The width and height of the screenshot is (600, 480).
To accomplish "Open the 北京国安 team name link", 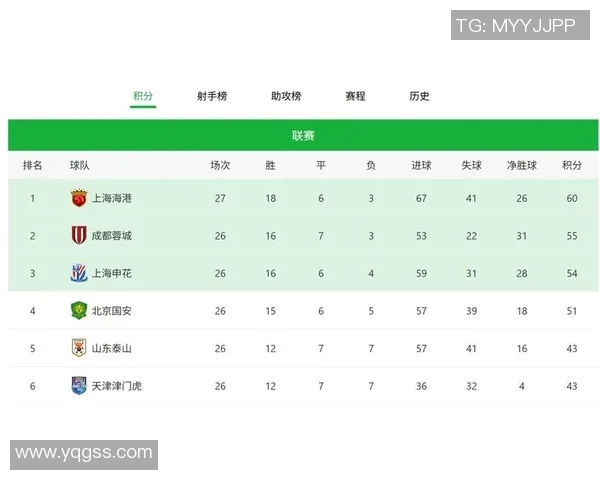I will (x=111, y=311).
